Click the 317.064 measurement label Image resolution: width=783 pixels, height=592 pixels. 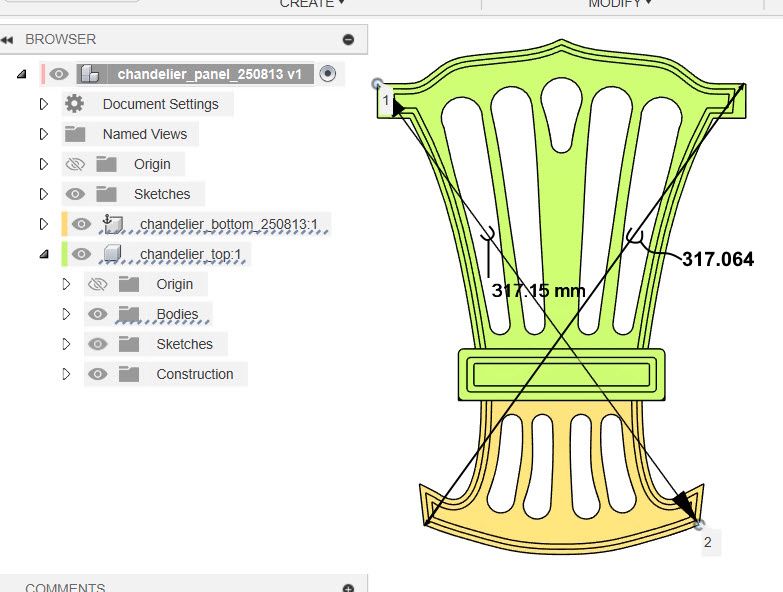tap(718, 259)
